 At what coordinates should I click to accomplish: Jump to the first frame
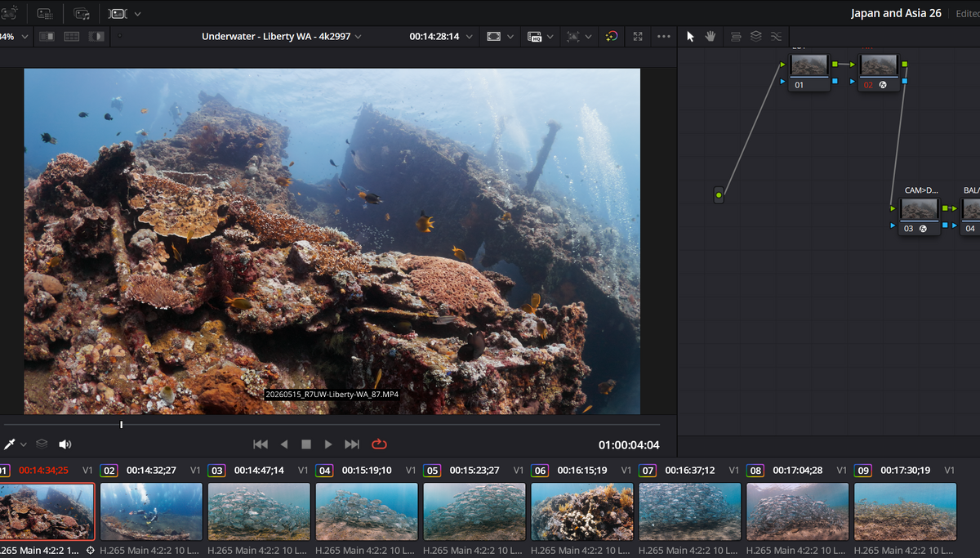[261, 444]
